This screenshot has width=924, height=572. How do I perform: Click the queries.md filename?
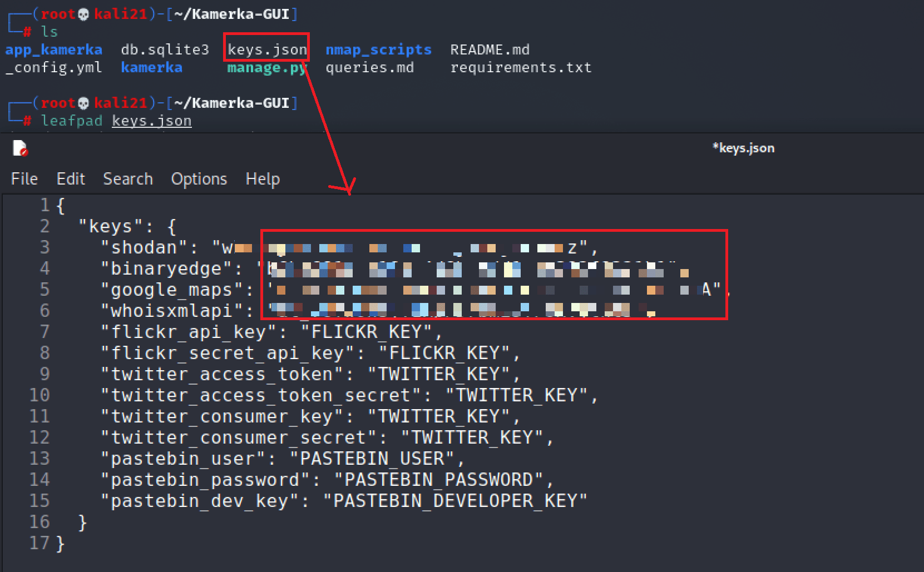click(x=369, y=67)
